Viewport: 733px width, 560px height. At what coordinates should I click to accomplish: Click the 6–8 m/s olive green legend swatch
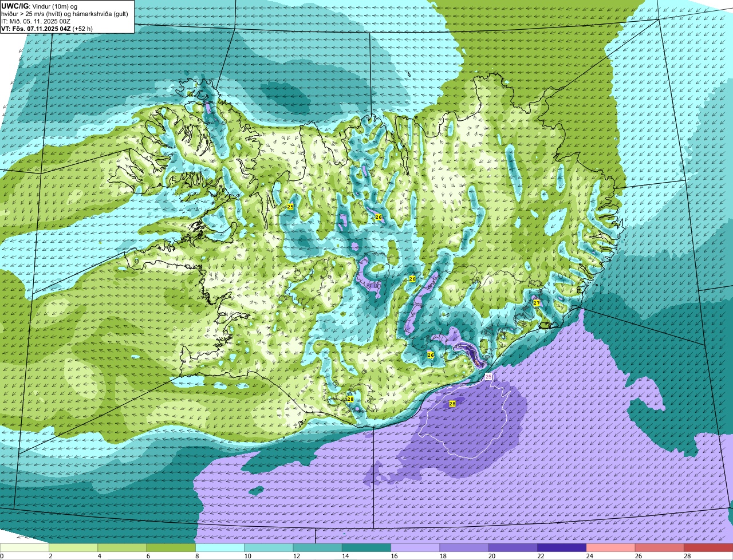tap(171, 548)
